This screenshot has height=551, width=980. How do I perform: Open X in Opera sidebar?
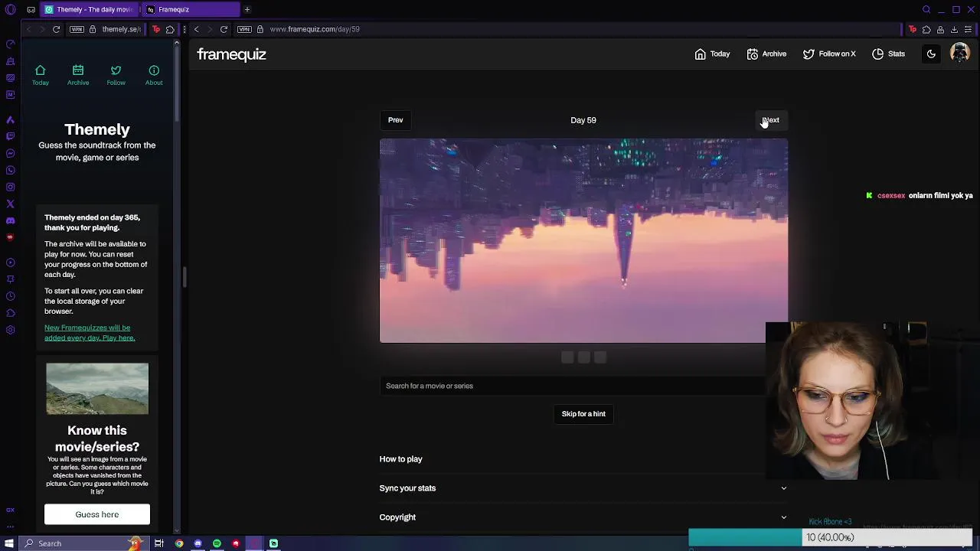pyautogui.click(x=10, y=204)
